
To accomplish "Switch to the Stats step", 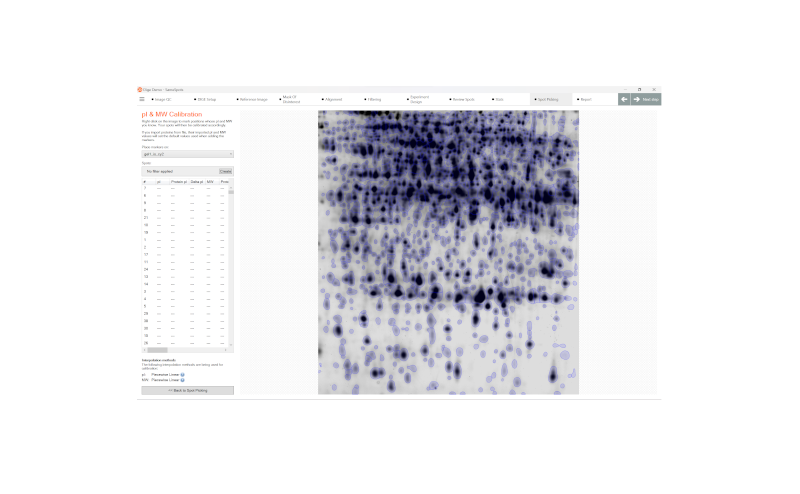I will [x=498, y=100].
